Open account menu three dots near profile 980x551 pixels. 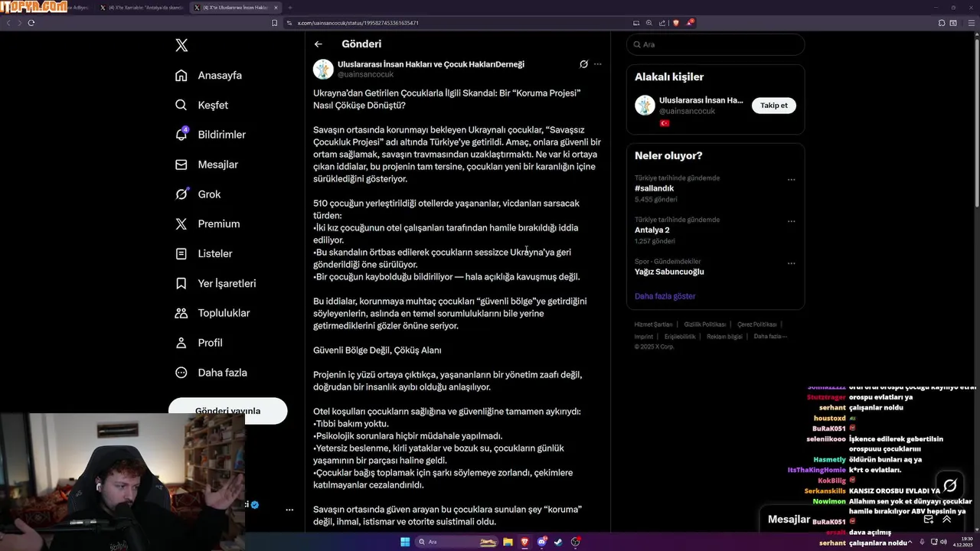(x=289, y=509)
